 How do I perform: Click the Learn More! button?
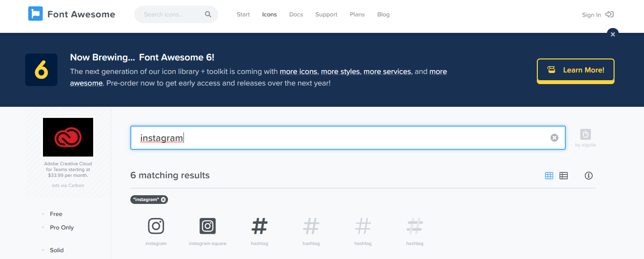point(575,71)
